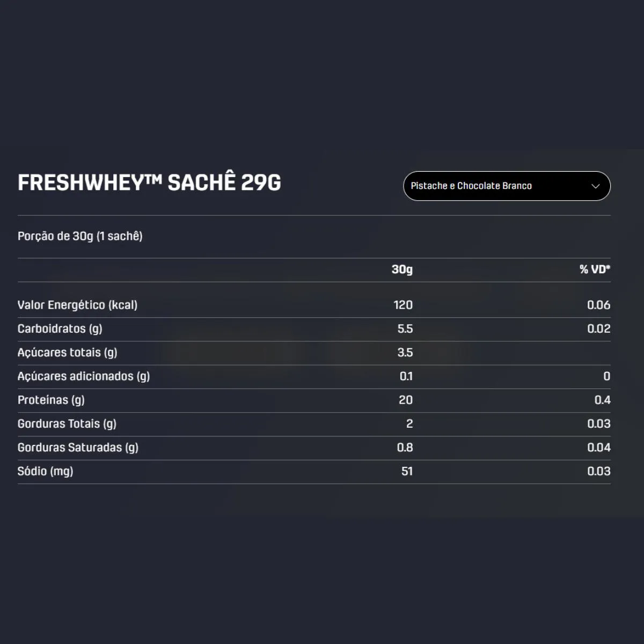Click the Carboidratos (g) row label
Image resolution: width=644 pixels, height=644 pixels.
point(60,328)
